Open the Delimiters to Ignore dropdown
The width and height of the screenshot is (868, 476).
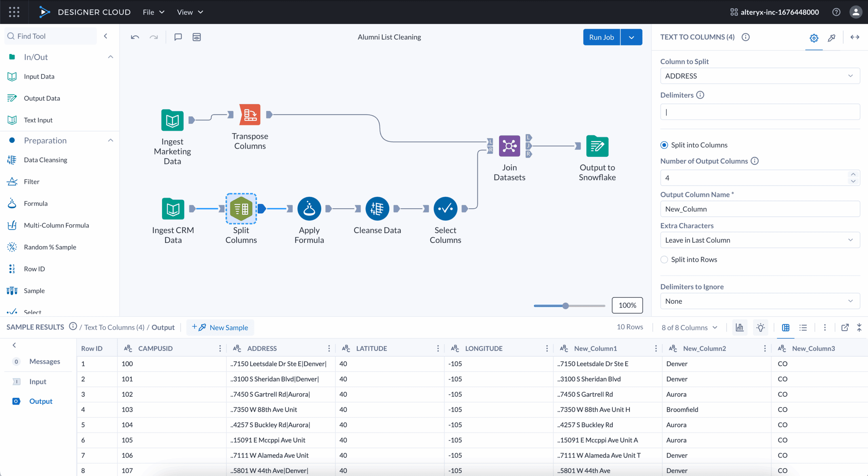(x=759, y=301)
